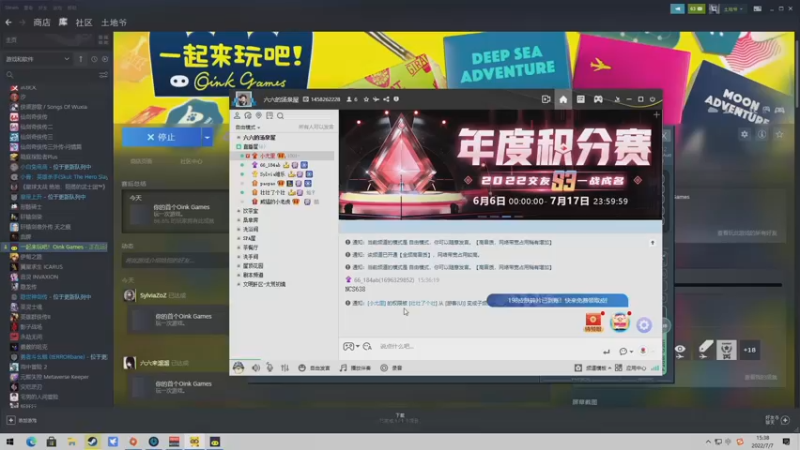The height and width of the screenshot is (450, 800).
Task: Toggle ready-to-play filter icon
Action: coord(105,59)
